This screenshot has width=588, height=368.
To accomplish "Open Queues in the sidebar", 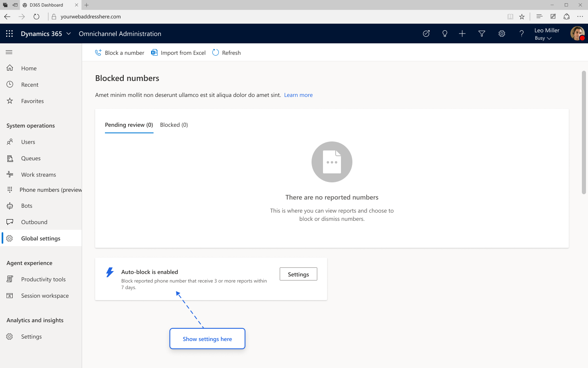I will pos(41,158).
